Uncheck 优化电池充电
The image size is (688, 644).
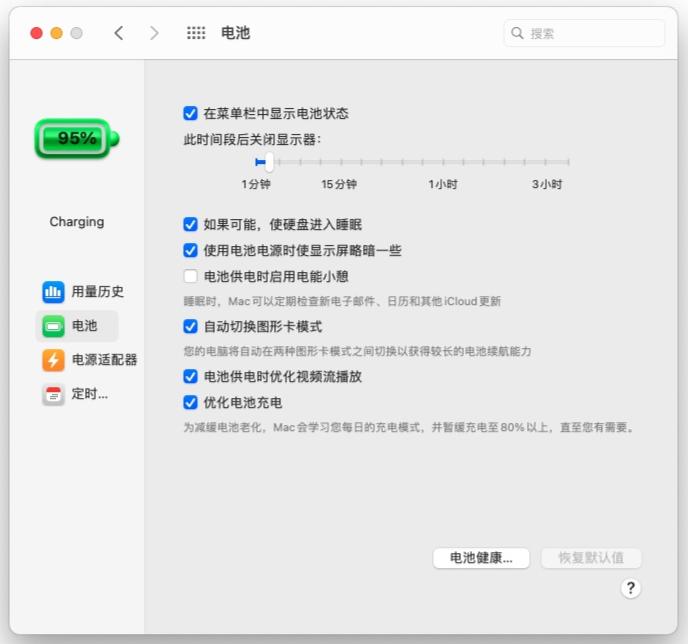pyautogui.click(x=190, y=402)
